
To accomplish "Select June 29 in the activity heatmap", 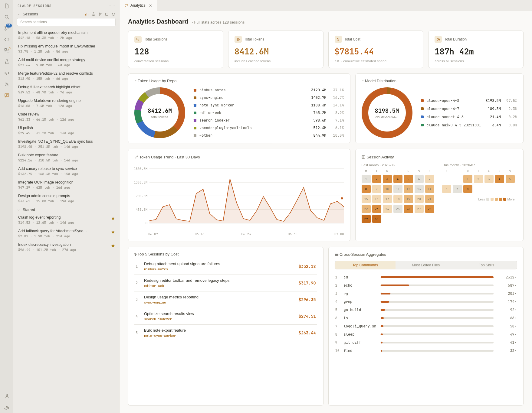I will [x=366, y=219].
